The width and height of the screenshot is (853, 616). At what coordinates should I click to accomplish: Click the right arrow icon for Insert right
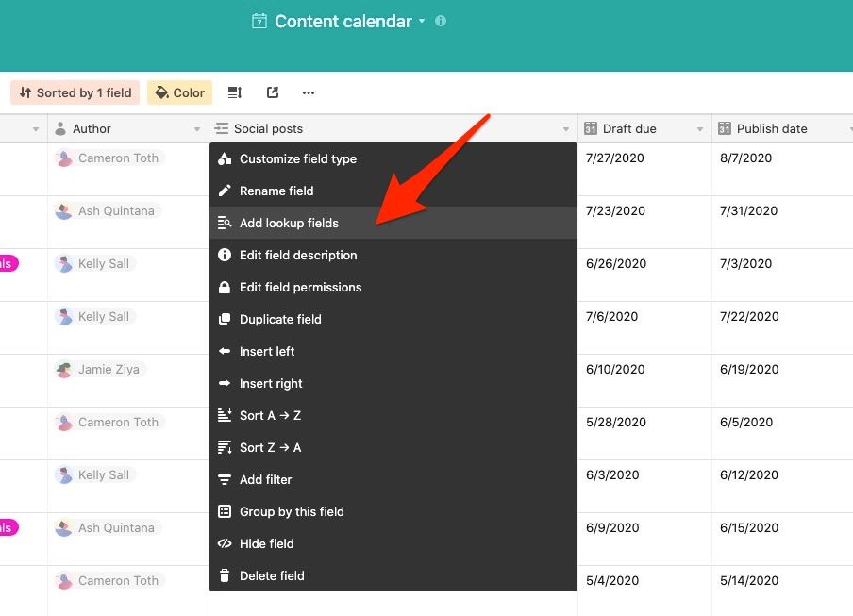pyautogui.click(x=225, y=383)
